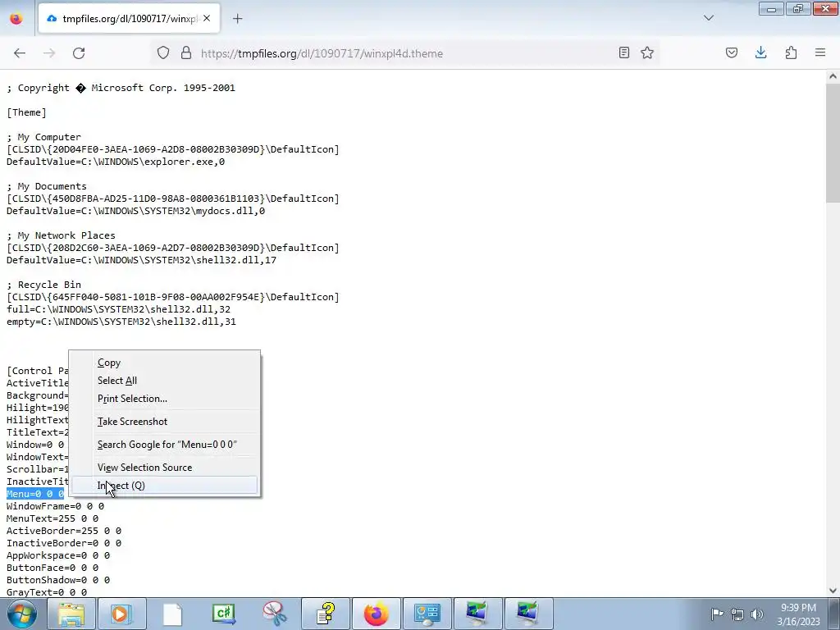Reload the current page
The image size is (840, 630).
pyautogui.click(x=79, y=53)
